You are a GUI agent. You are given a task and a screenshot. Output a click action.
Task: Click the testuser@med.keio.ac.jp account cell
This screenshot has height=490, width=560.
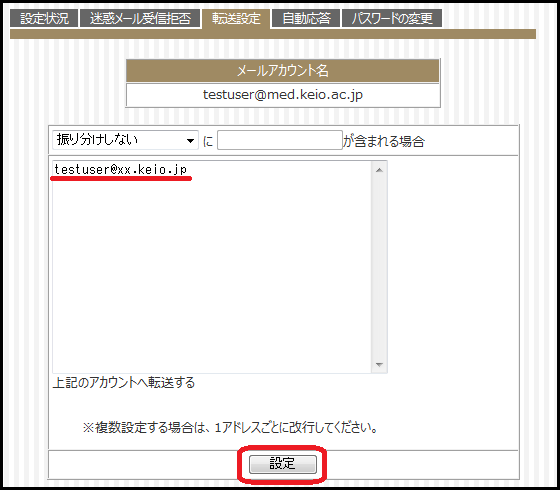(x=283, y=95)
